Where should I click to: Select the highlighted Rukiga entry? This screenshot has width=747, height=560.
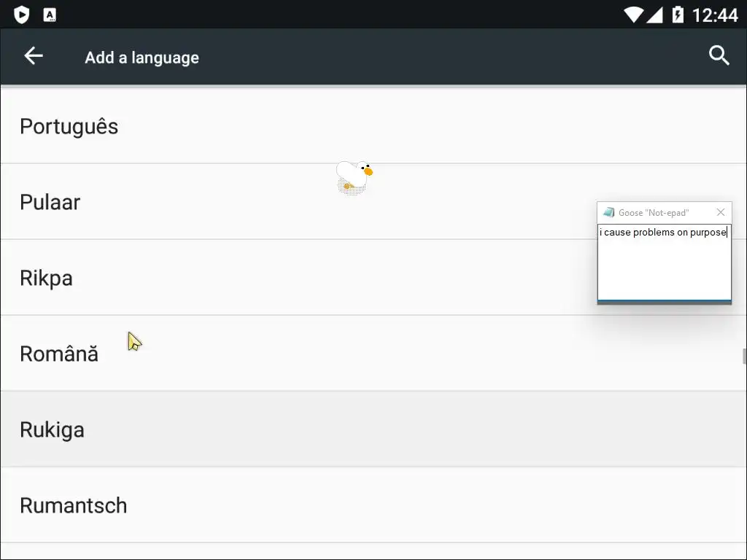[x=373, y=429]
